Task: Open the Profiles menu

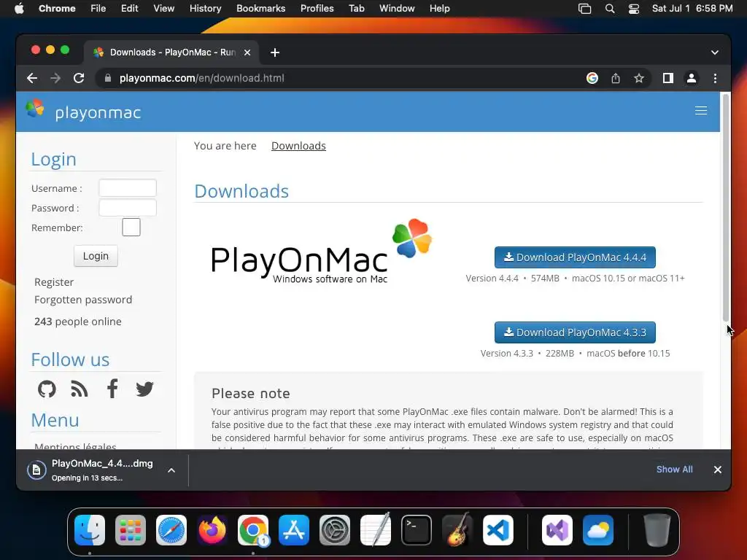Action: (317, 9)
